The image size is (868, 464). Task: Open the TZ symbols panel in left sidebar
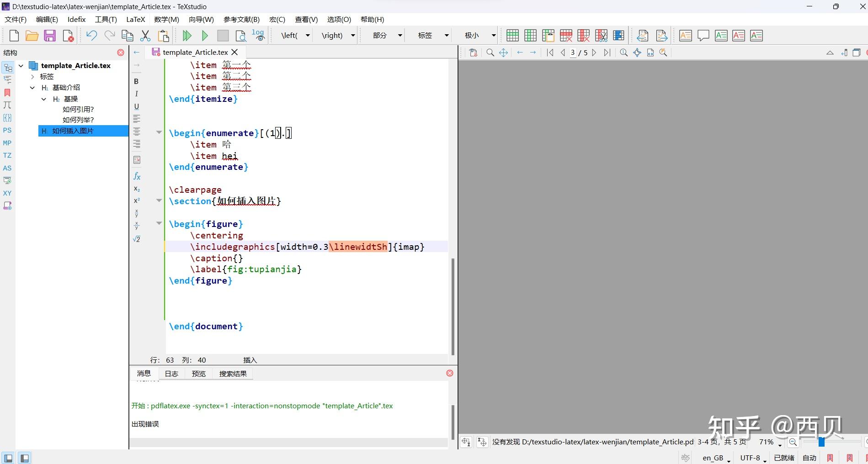pyautogui.click(x=7, y=155)
